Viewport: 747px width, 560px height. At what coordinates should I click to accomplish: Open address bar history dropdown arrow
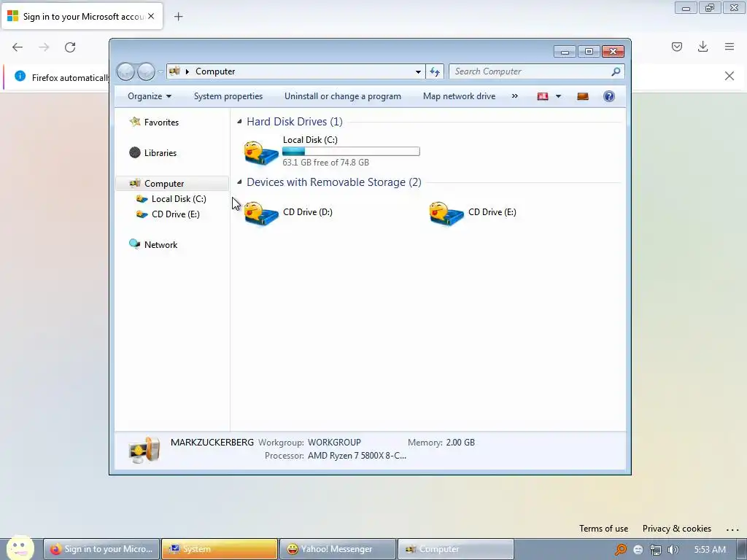418,71
